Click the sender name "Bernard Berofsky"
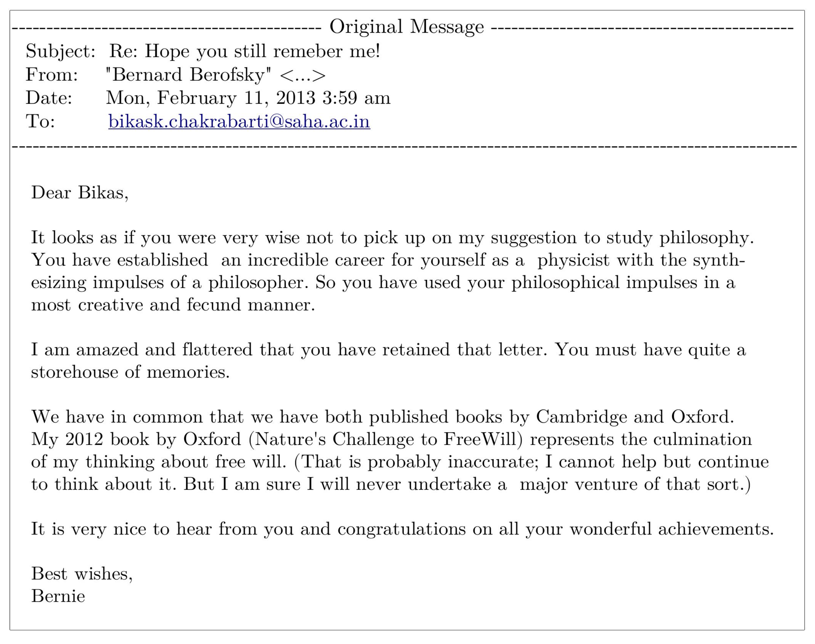 point(188,75)
